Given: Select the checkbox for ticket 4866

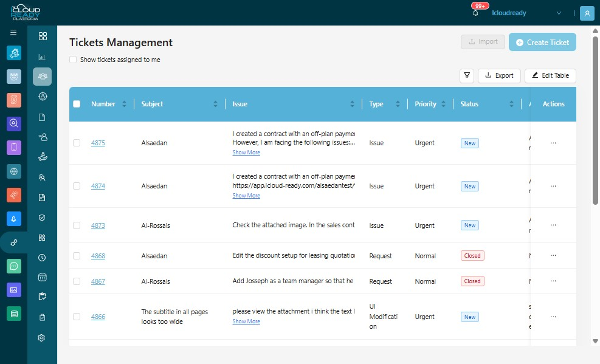Looking at the screenshot, I should [77, 317].
